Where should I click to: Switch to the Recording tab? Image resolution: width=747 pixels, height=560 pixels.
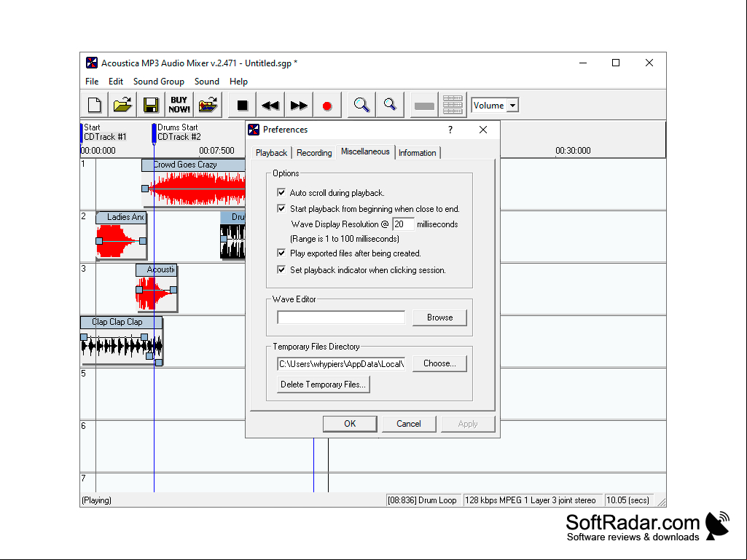[x=314, y=153]
